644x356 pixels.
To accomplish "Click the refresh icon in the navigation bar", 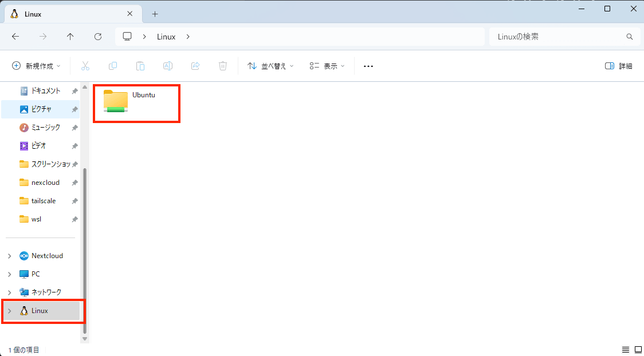I will click(x=97, y=36).
